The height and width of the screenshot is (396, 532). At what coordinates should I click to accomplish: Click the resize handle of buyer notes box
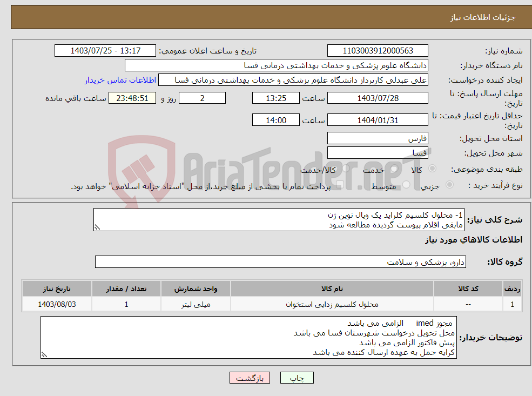[44, 354]
